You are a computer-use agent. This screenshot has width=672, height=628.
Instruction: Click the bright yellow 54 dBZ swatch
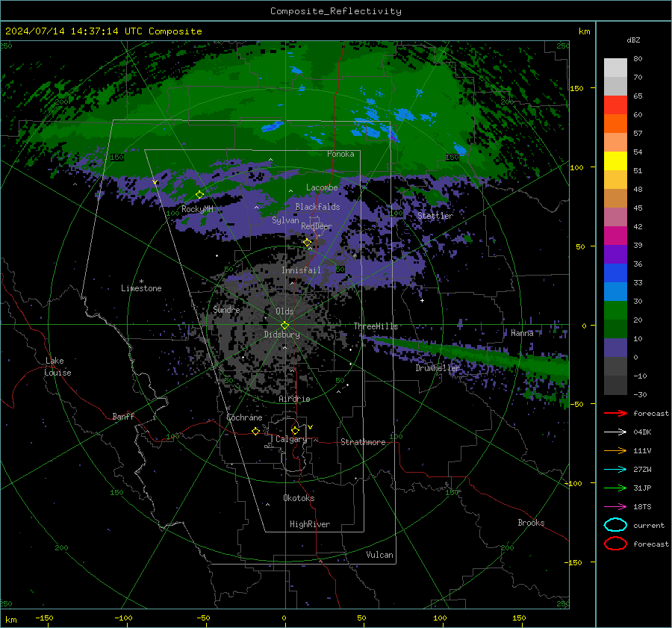[x=615, y=161]
